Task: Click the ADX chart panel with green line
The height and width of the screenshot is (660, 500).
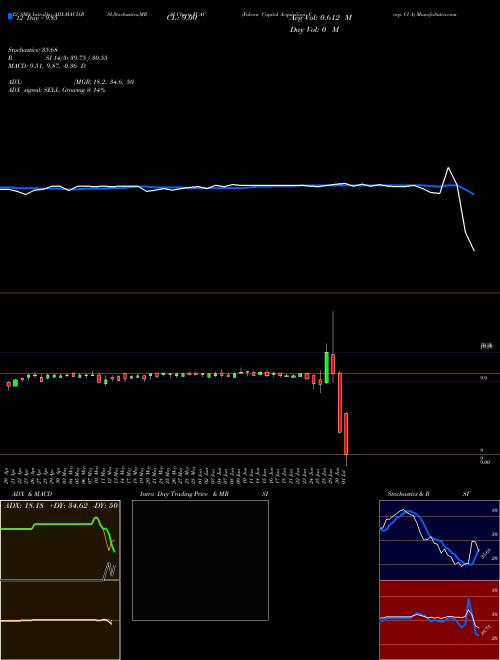Action: click(60, 540)
